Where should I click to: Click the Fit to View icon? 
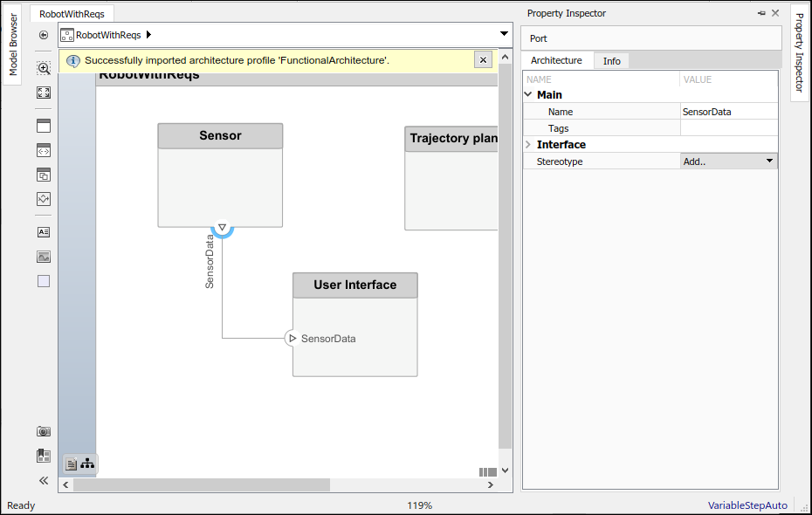tap(44, 93)
